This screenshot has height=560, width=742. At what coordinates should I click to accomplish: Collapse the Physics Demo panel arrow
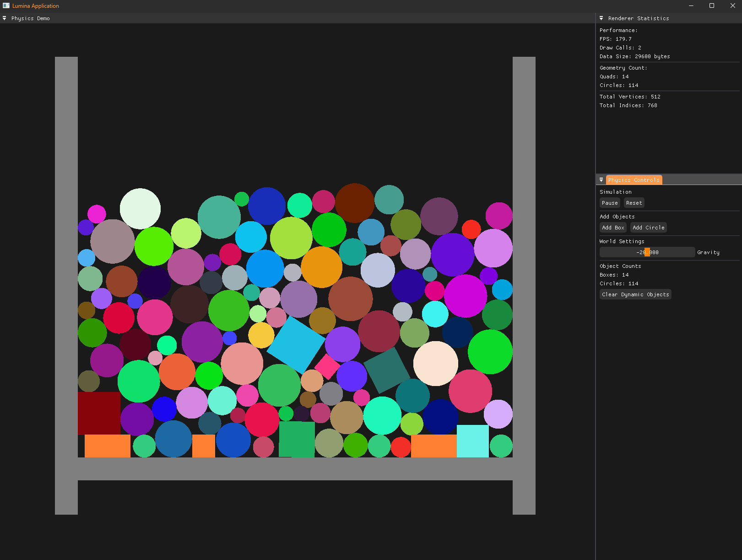click(x=5, y=18)
